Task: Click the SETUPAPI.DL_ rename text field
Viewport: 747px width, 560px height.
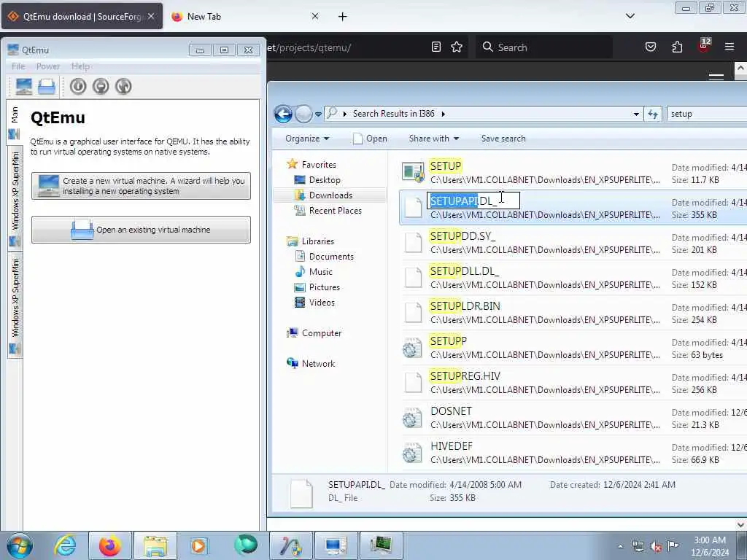Action: [473, 201]
